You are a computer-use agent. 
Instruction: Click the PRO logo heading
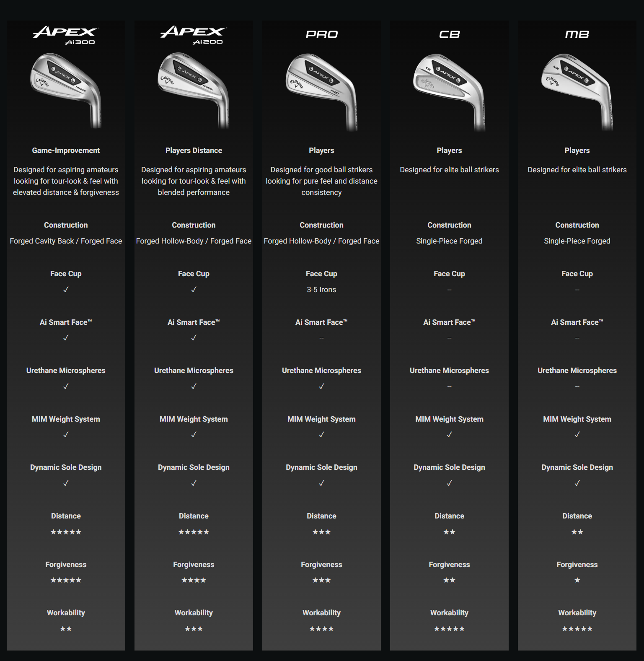point(321,34)
